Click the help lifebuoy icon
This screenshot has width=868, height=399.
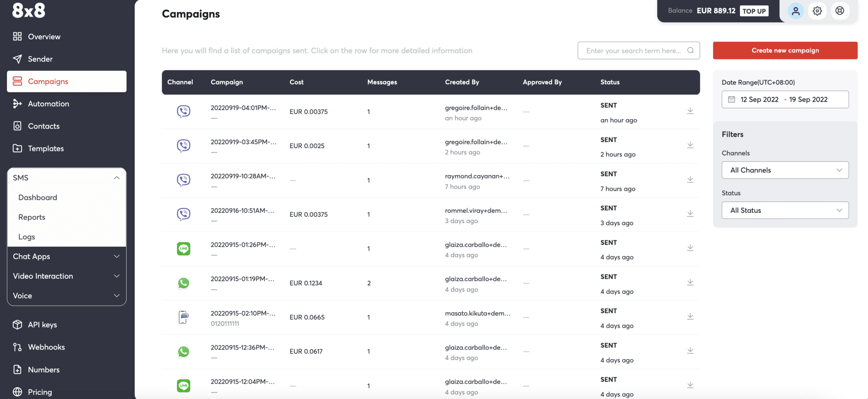(x=840, y=11)
